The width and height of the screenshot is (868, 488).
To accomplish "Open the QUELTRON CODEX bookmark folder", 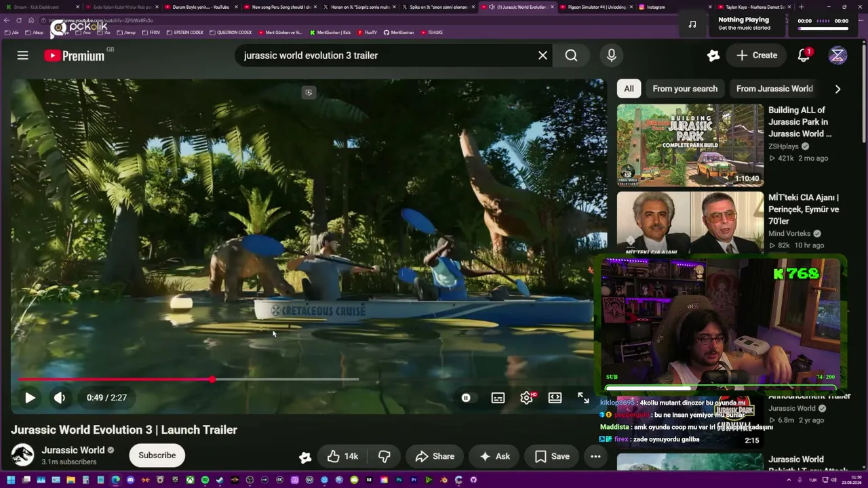I will [x=231, y=33].
